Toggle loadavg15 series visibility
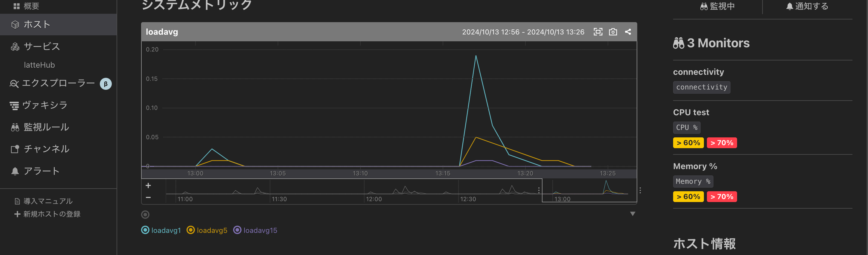 [255, 230]
